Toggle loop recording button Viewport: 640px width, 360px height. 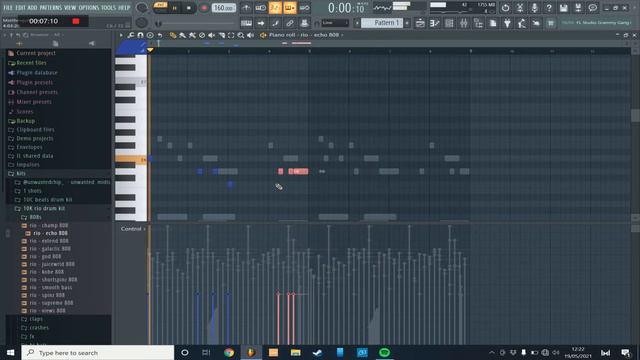[x=304, y=8]
